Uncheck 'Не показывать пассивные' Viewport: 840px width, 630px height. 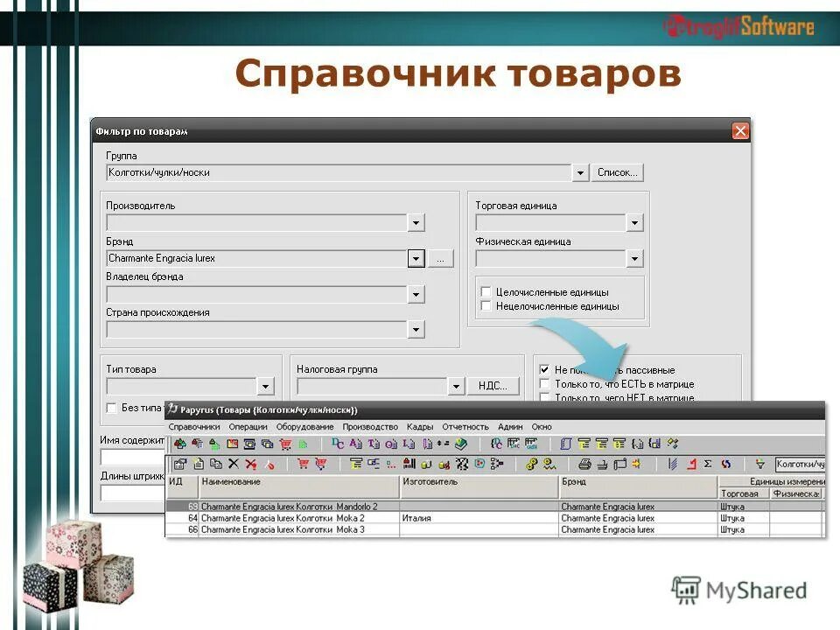point(545,369)
